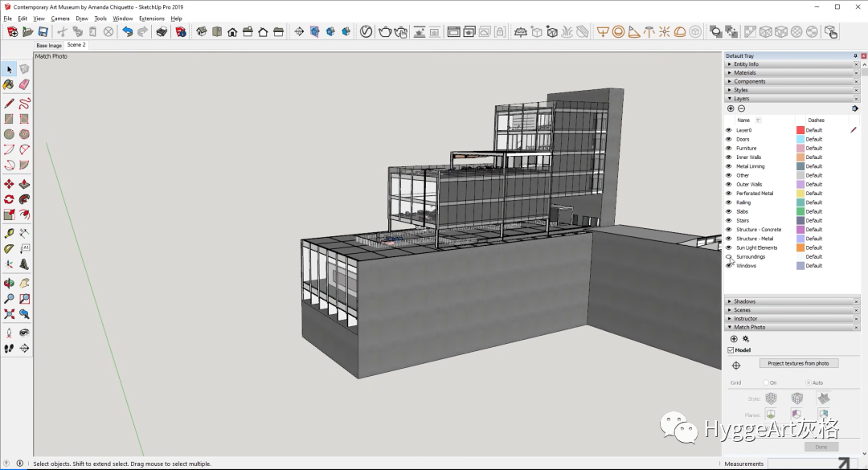Image resolution: width=868 pixels, height=470 pixels.
Task: Click the Save floppy disk icon
Action: tap(43, 31)
